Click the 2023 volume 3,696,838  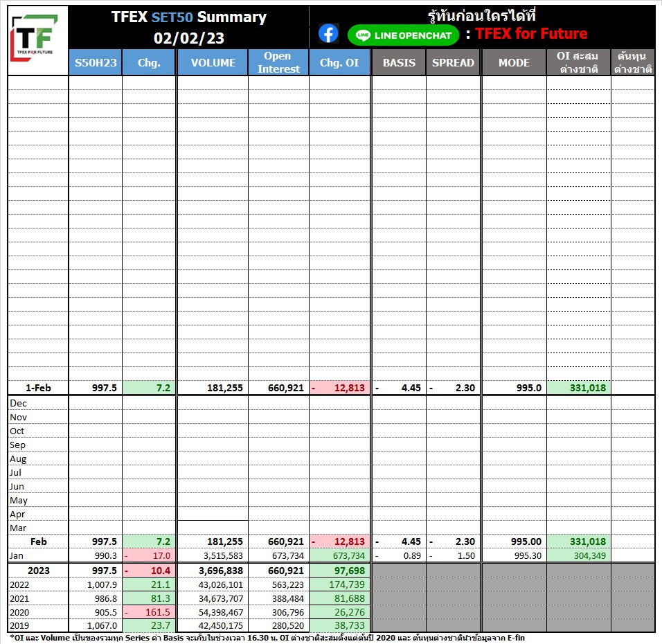click(x=221, y=571)
